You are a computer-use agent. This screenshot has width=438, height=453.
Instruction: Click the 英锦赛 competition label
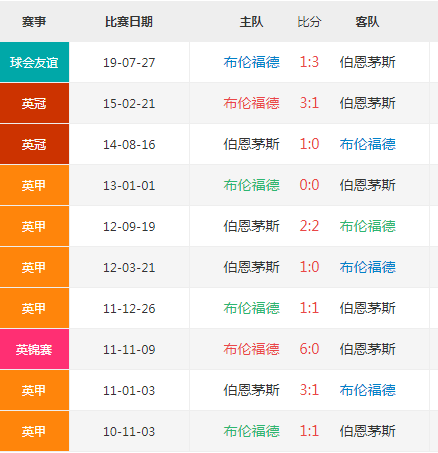tap(34, 349)
